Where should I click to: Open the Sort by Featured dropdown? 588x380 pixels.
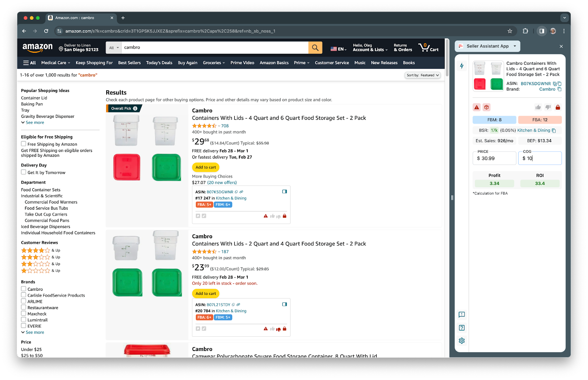point(423,75)
